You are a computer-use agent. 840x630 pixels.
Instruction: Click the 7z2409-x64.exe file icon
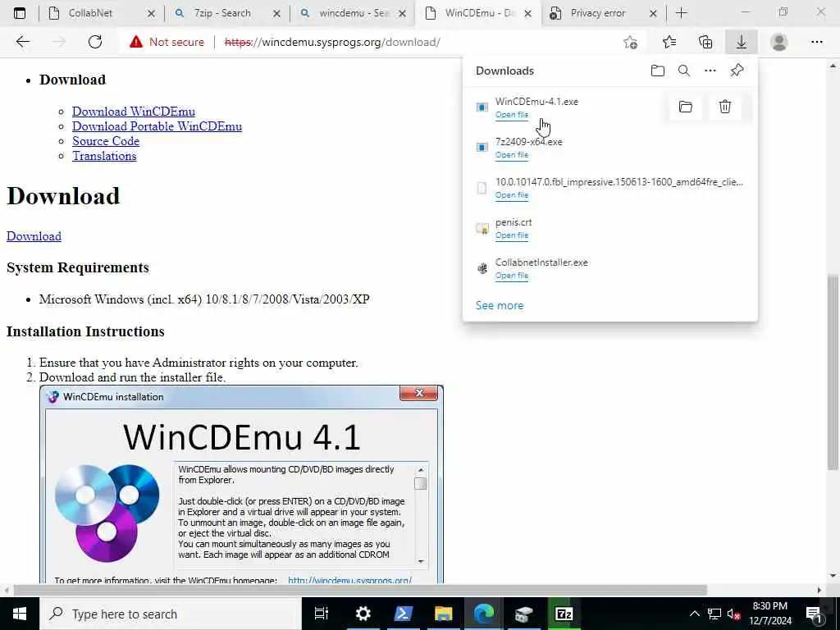pos(482,148)
